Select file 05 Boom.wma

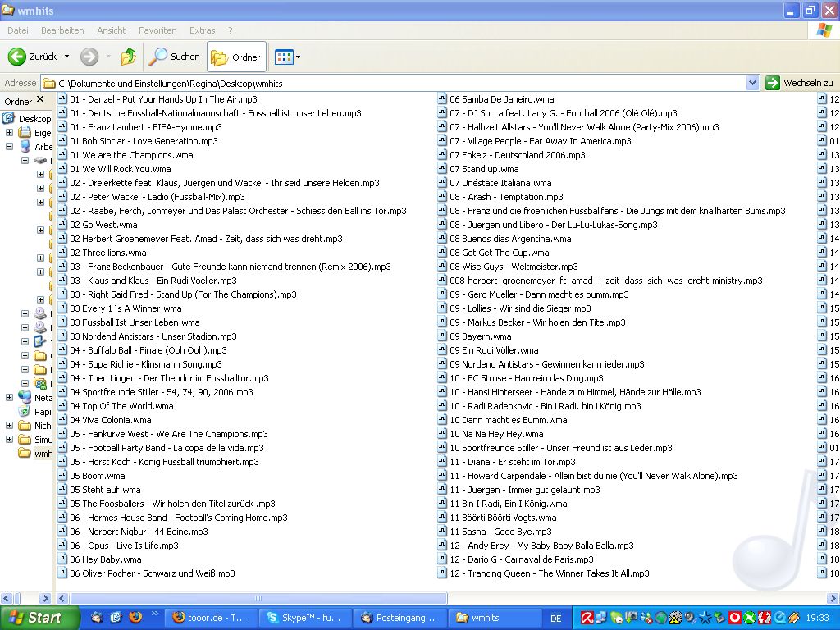coord(98,476)
